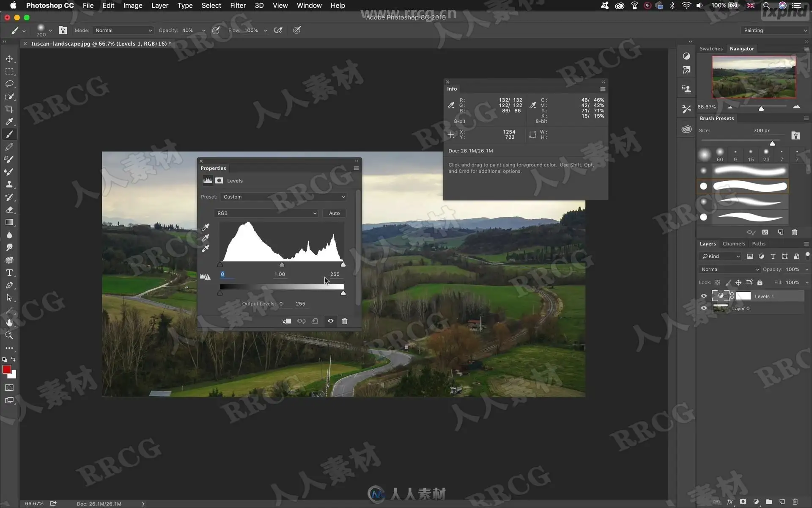Select the Gradient tool

pos(9,222)
